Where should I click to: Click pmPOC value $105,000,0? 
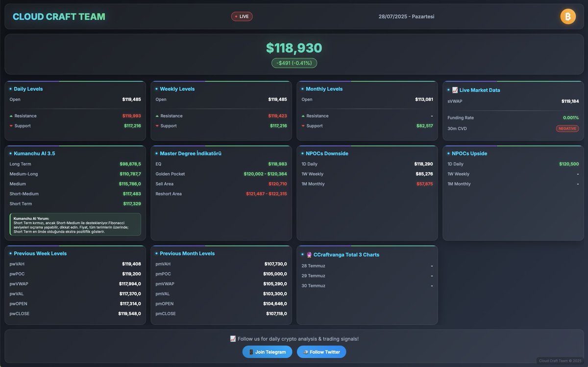[x=275, y=274]
